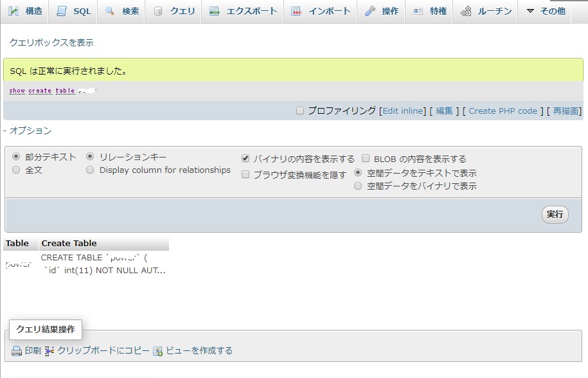Click Create PHP code link

point(503,111)
